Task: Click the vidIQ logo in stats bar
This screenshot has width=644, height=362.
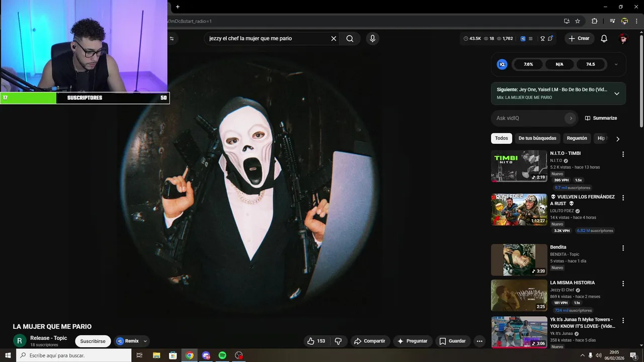Action: pos(523,38)
